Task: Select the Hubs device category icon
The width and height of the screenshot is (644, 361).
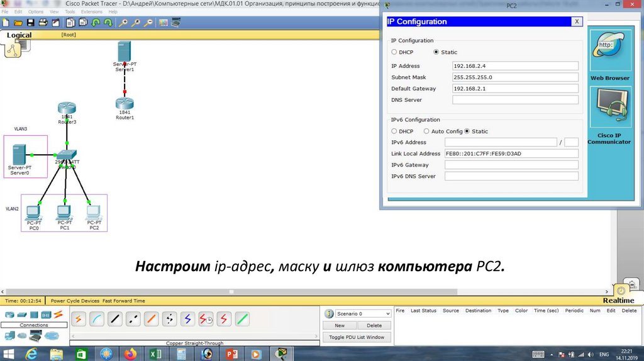Action: pyautogui.click(x=34, y=315)
